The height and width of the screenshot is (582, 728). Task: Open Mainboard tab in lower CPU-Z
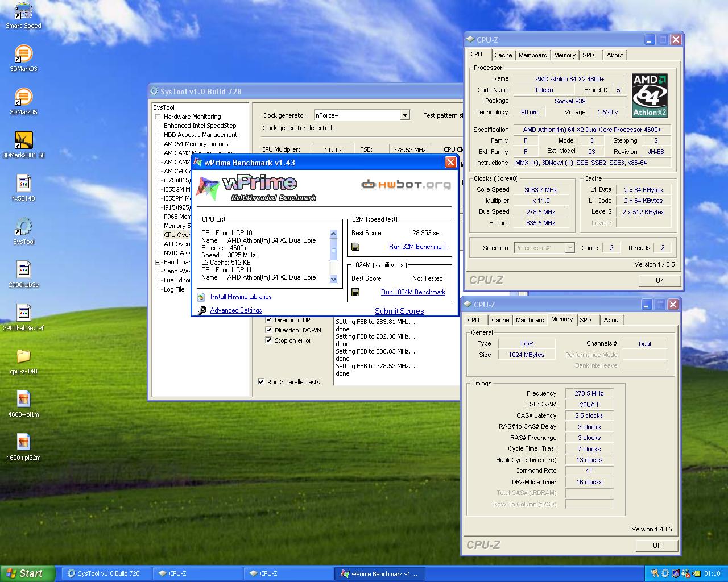coord(530,320)
